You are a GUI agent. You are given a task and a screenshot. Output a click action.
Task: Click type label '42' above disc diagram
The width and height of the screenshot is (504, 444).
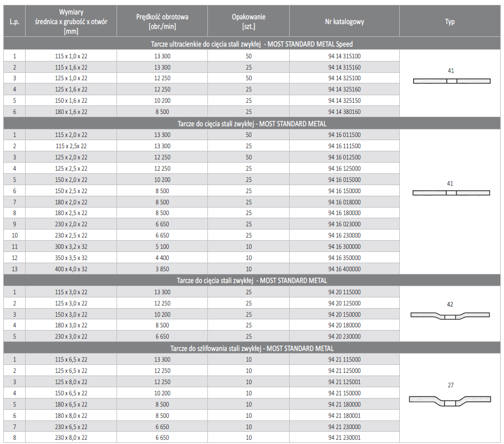pyautogui.click(x=450, y=304)
